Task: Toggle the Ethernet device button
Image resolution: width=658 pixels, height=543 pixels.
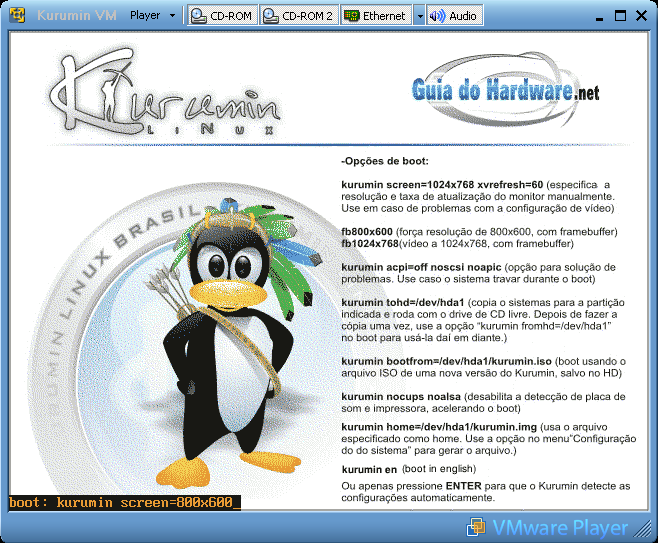Action: pyautogui.click(x=376, y=16)
